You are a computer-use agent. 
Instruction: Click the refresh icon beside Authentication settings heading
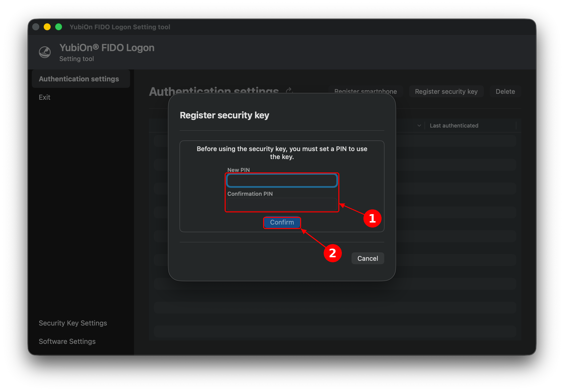coord(289,90)
